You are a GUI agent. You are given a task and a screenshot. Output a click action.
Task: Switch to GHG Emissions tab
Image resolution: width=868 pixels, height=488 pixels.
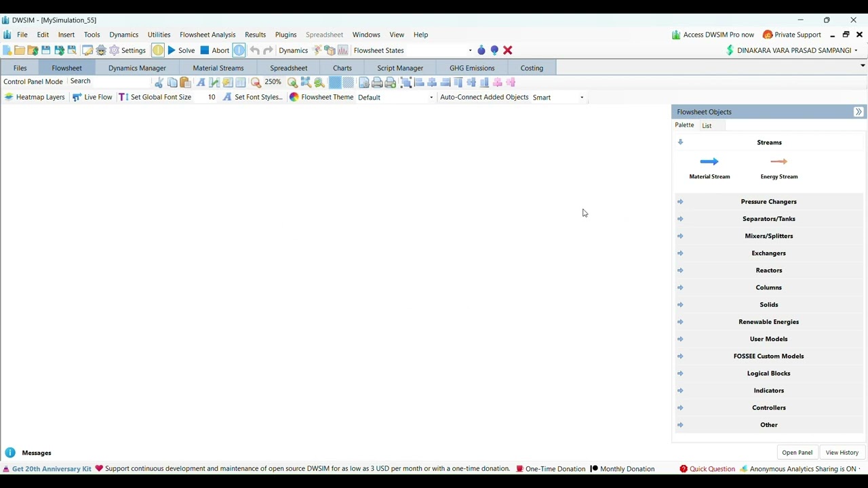tap(472, 68)
